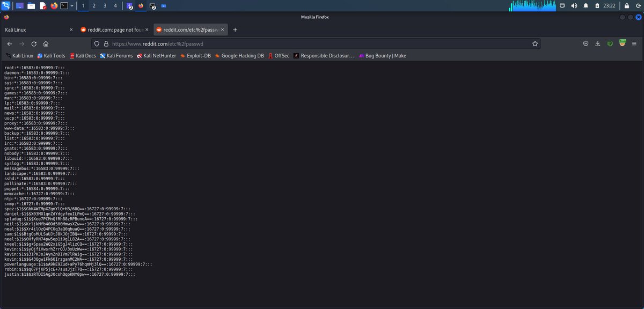Open the Burp proxy extension icon
The width and height of the screenshot is (644, 309).
(x=623, y=43)
